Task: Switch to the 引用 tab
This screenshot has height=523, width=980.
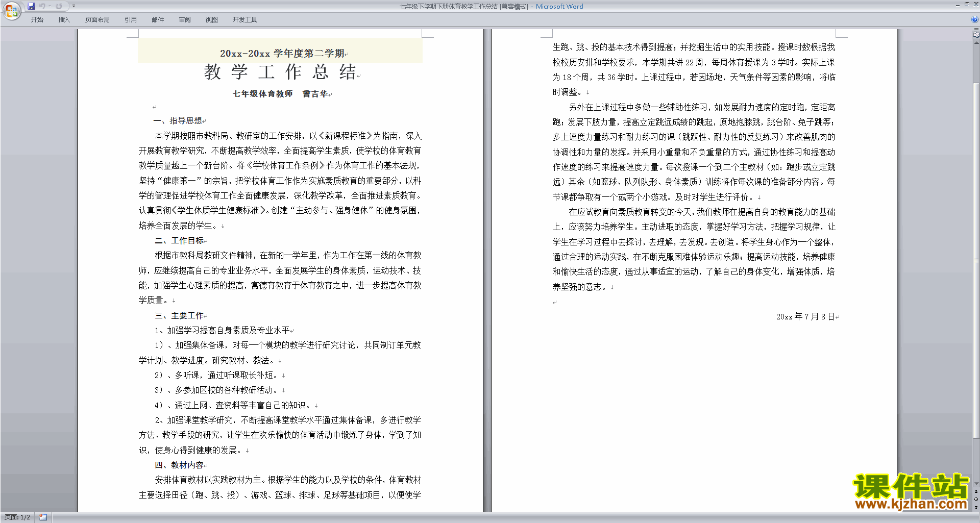Action: [x=131, y=20]
